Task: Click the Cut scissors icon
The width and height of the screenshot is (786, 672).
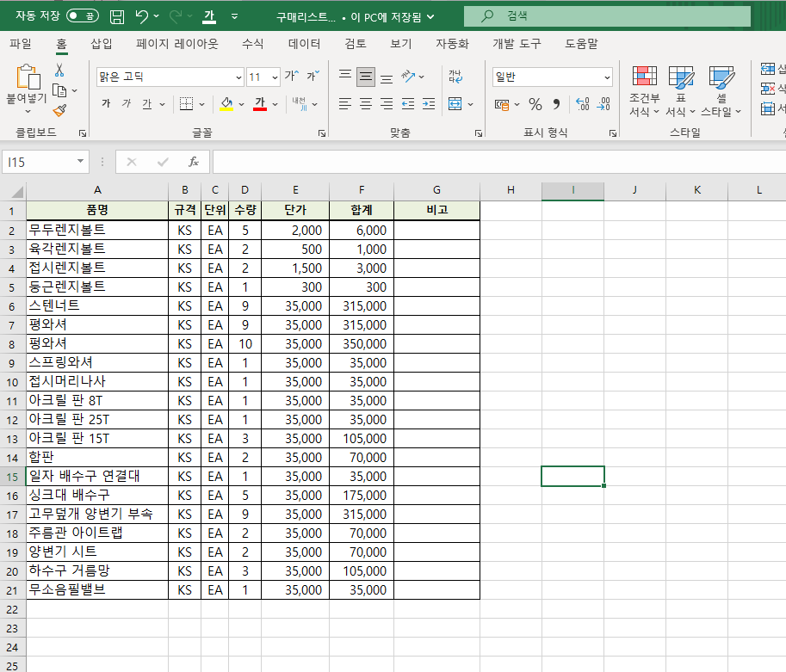Action: 59,71
